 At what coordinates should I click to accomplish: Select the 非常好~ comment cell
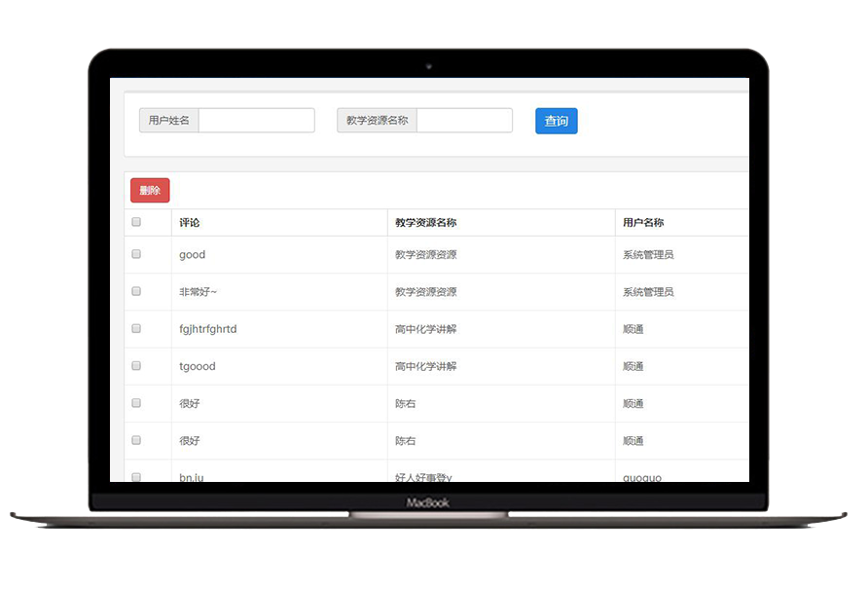pyautogui.click(x=198, y=292)
